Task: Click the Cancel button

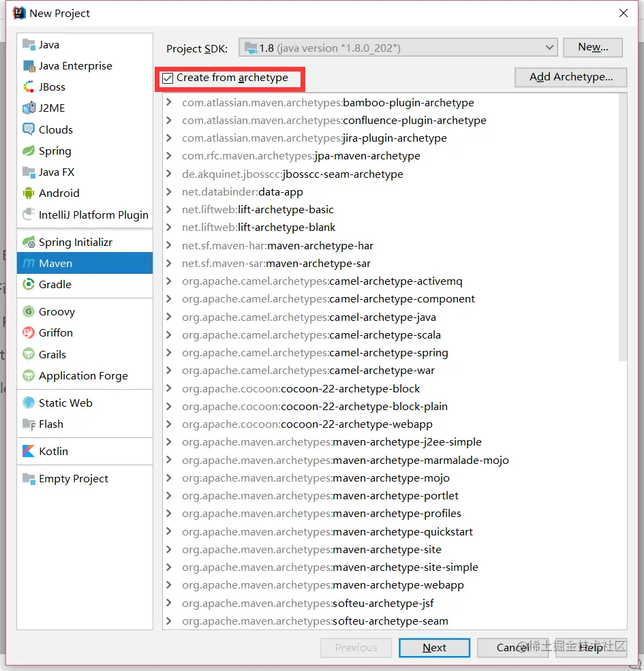Action: (513, 648)
